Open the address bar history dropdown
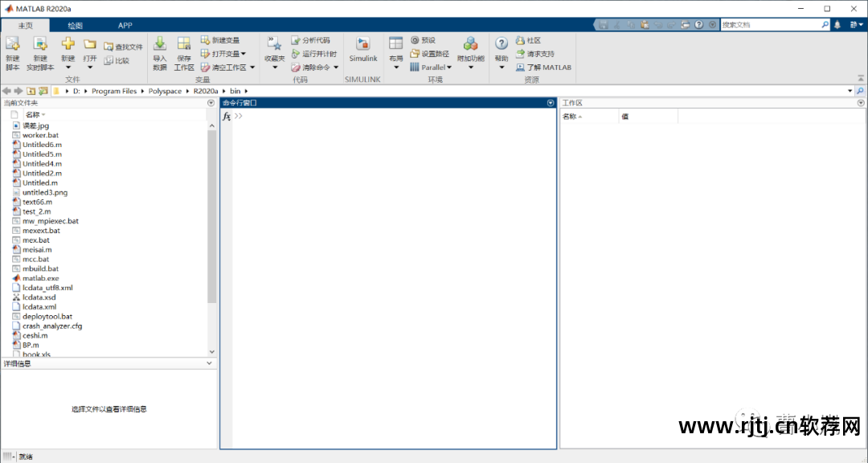This screenshot has height=463, width=868. pos(850,91)
